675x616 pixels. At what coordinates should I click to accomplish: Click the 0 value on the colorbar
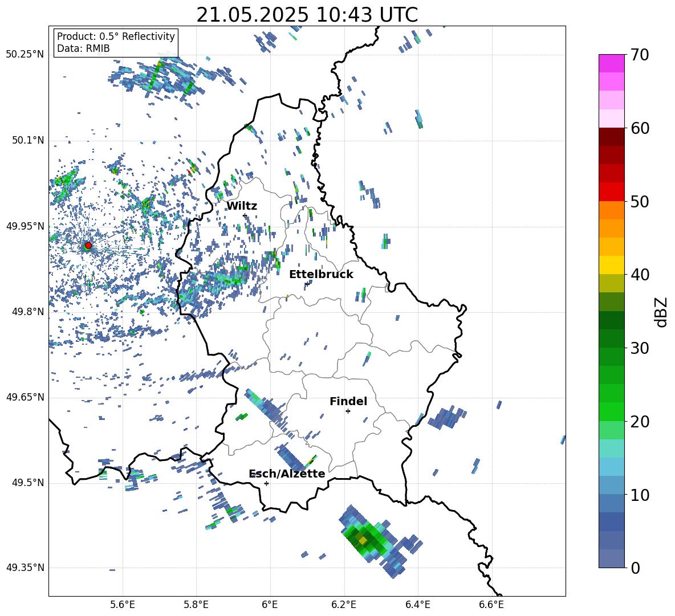point(635,568)
